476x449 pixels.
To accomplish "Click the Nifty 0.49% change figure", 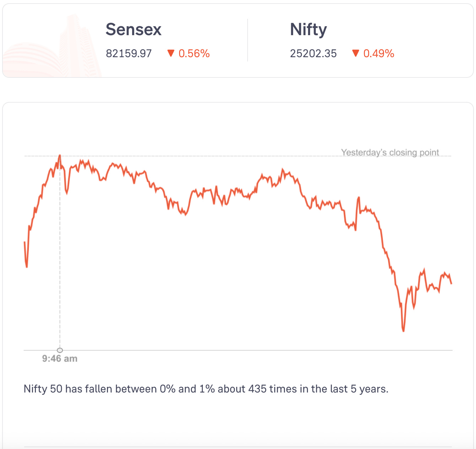I will (379, 54).
